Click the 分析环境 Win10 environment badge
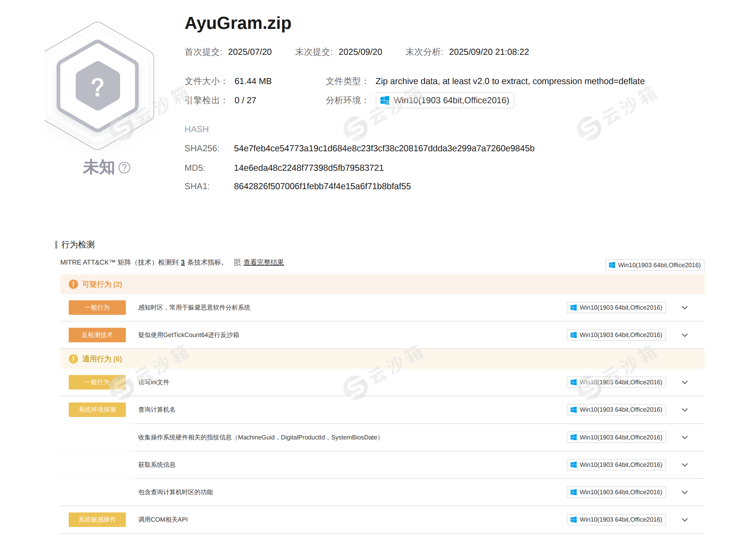This screenshot has height=552, width=756. coord(445,100)
